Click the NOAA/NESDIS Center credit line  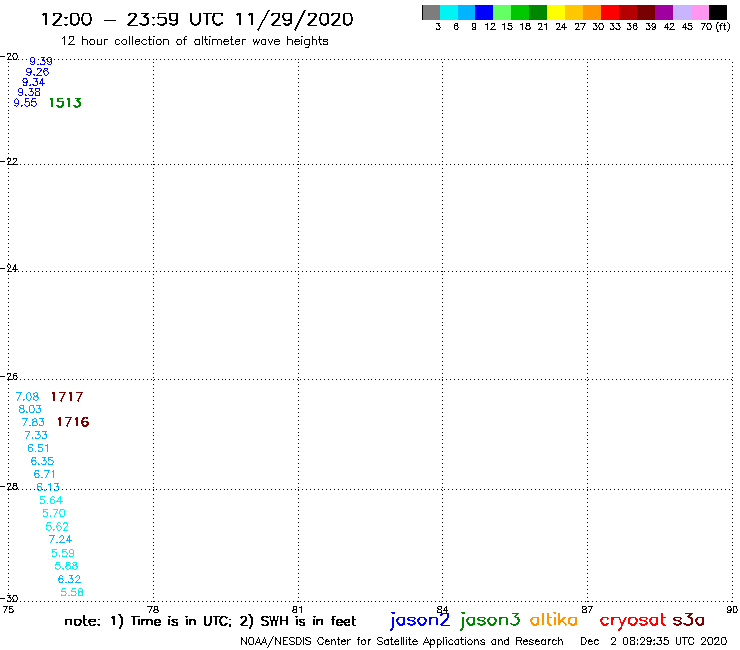[402, 642]
